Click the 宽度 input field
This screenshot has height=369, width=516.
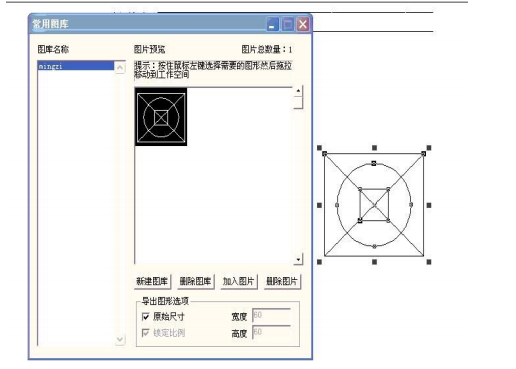271,316
